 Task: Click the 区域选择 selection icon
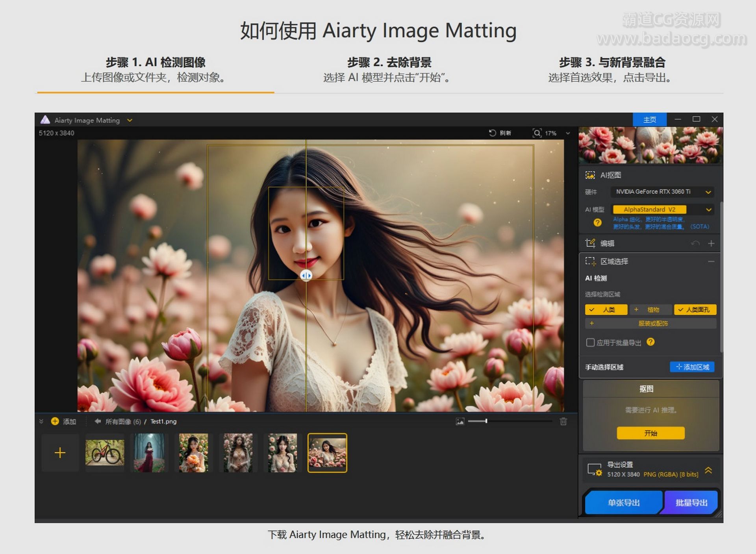click(x=590, y=261)
